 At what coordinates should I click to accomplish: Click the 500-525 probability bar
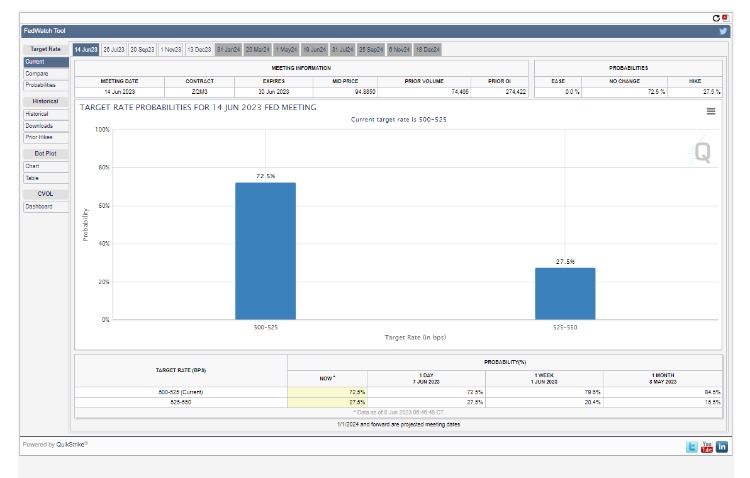(x=265, y=250)
